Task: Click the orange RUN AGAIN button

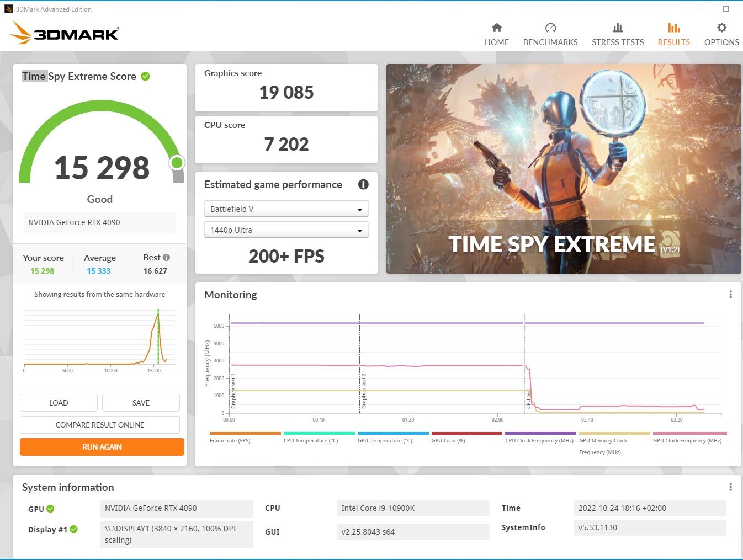Action: pyautogui.click(x=102, y=447)
